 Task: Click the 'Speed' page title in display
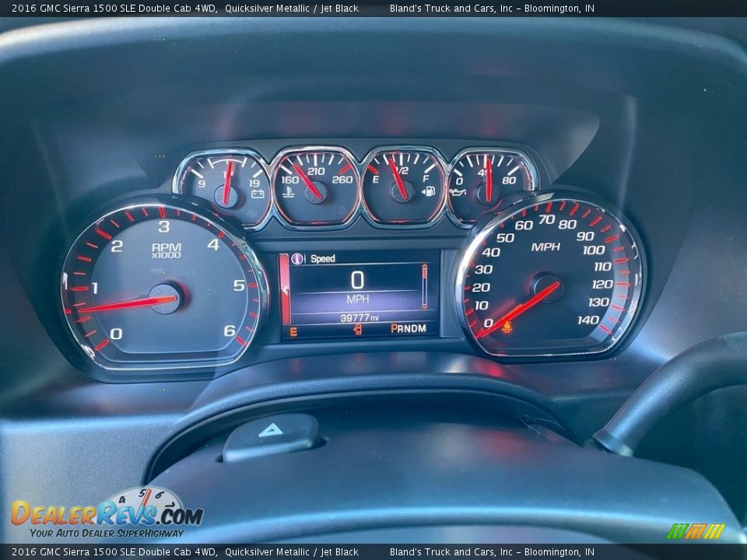point(322,258)
